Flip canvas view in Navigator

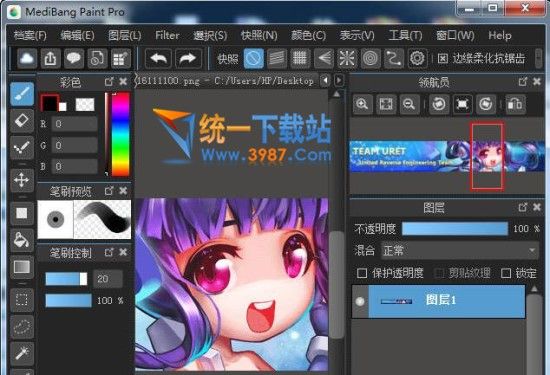pyautogui.click(x=515, y=104)
